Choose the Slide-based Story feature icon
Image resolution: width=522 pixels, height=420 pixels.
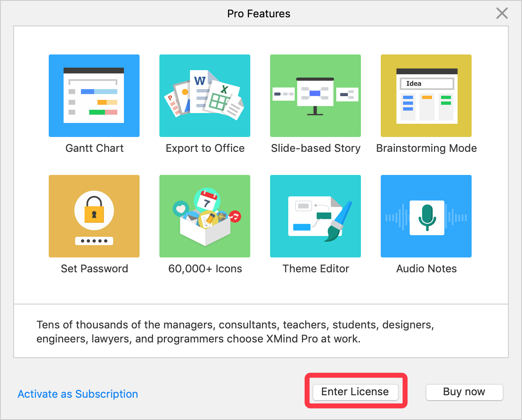[x=316, y=96]
